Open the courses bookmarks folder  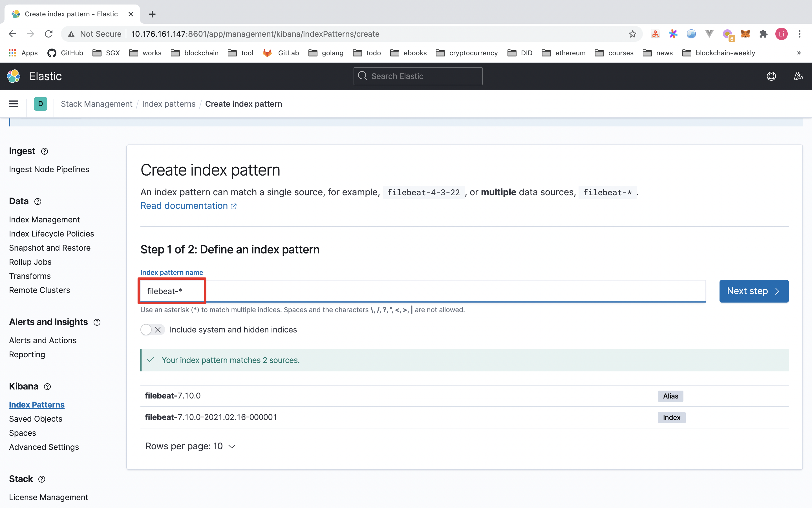click(x=614, y=53)
